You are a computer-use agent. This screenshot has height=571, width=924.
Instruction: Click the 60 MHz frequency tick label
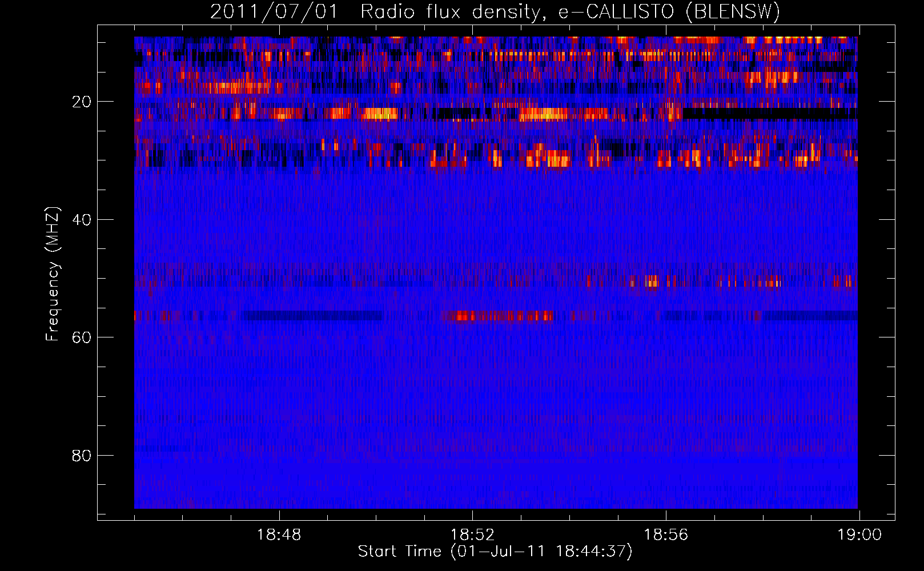point(82,337)
